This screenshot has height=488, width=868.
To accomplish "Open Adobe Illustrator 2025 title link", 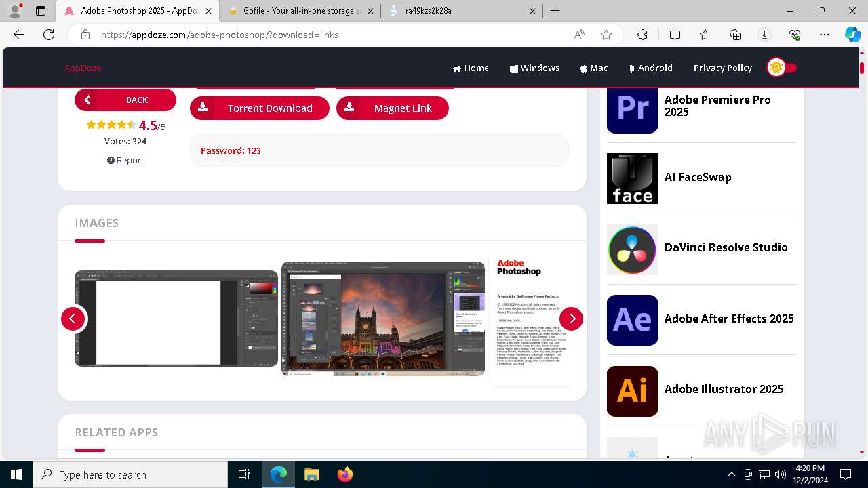I will (x=724, y=389).
